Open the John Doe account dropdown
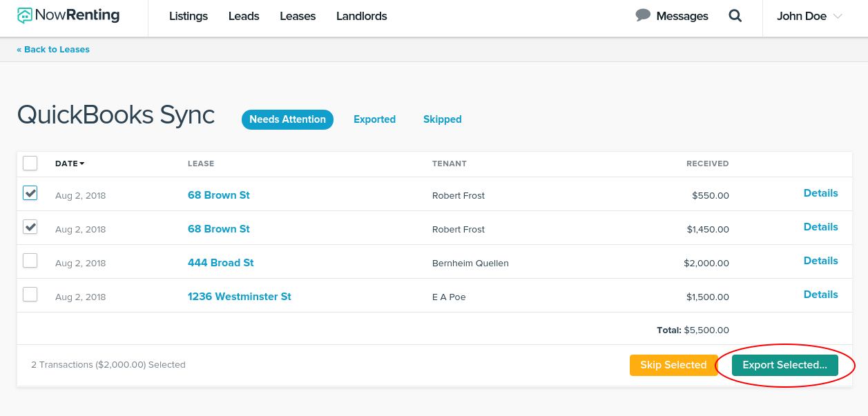 coord(809,16)
